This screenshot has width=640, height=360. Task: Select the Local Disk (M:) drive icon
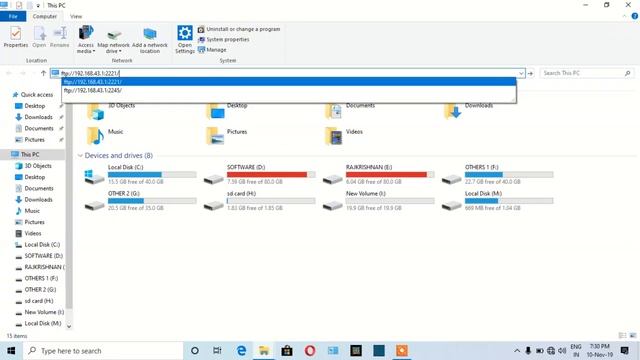point(451,205)
